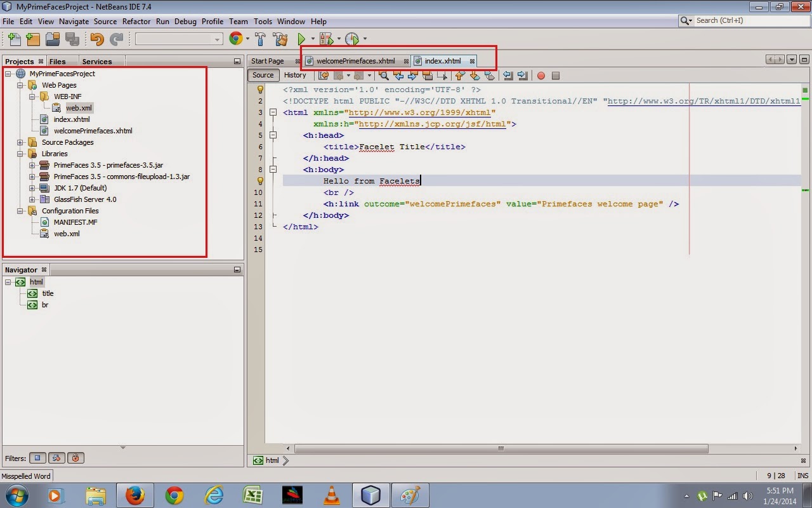
Task: Toggle first filter button in Navigator Filters
Action: tap(37, 458)
